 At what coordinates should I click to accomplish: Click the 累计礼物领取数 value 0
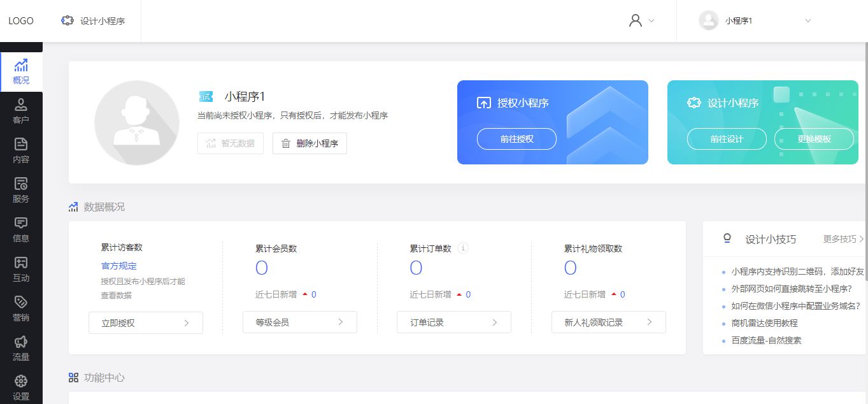point(571,268)
